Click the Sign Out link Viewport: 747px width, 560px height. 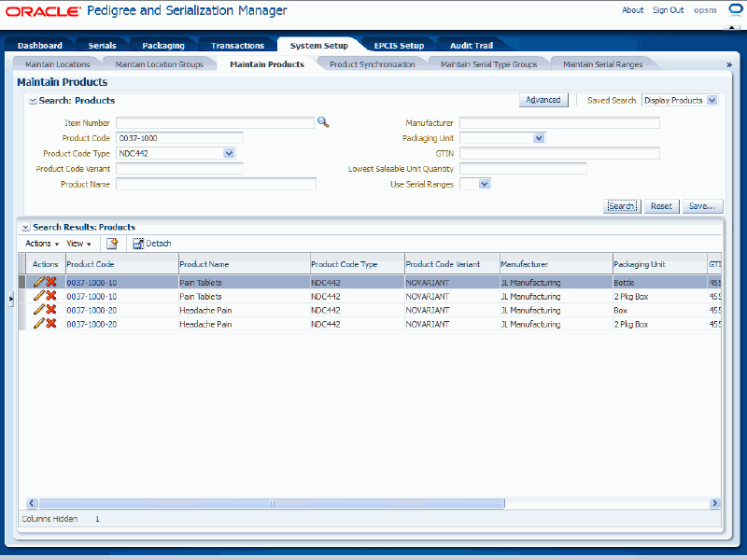click(x=668, y=10)
